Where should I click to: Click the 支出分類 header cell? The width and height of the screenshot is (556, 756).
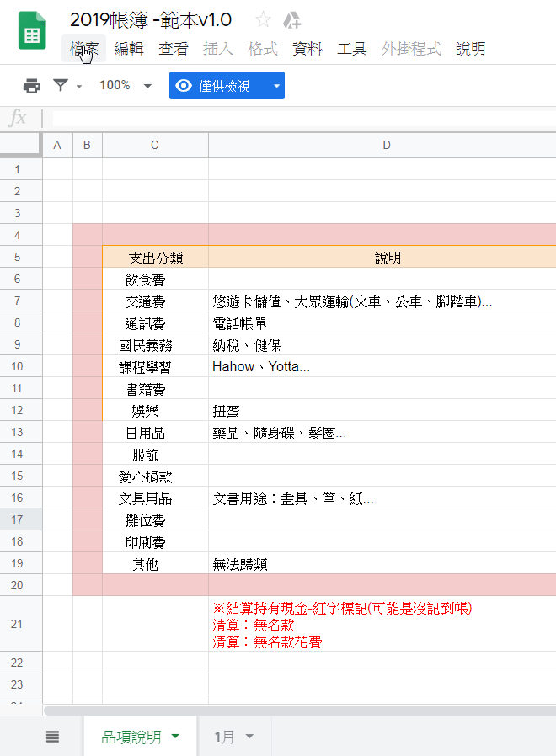point(155,257)
